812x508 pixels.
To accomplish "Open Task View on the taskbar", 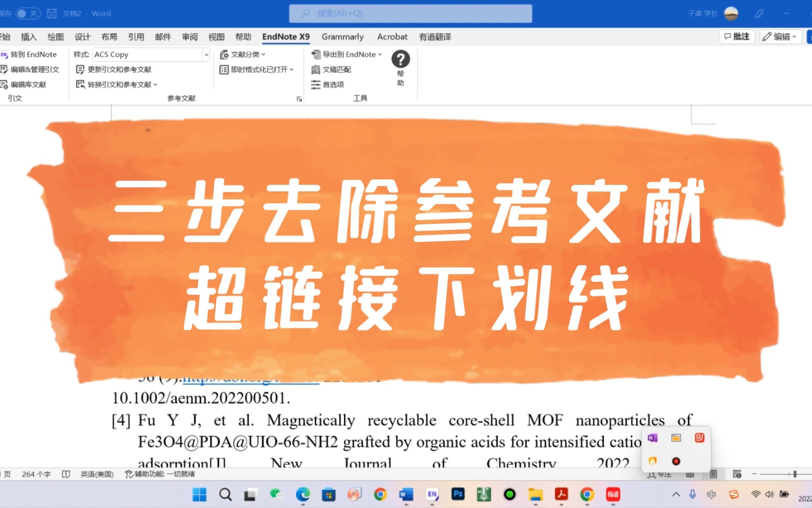I will [x=250, y=494].
